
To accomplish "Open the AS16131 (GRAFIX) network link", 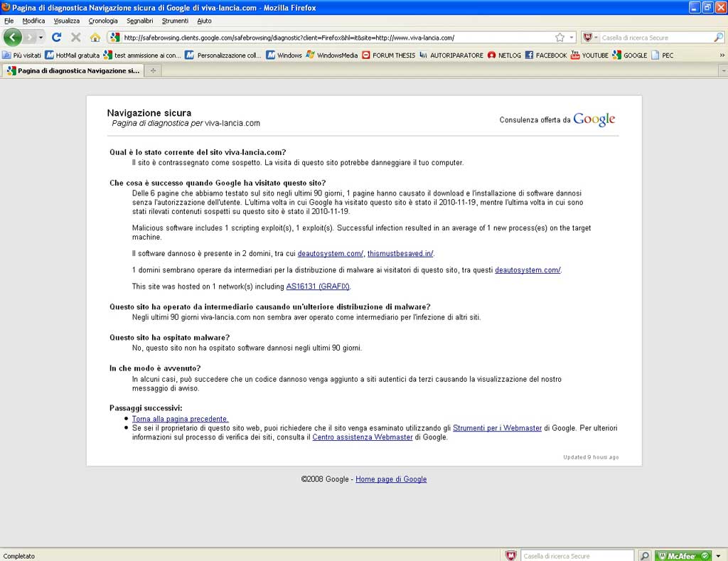I will click(x=318, y=287).
